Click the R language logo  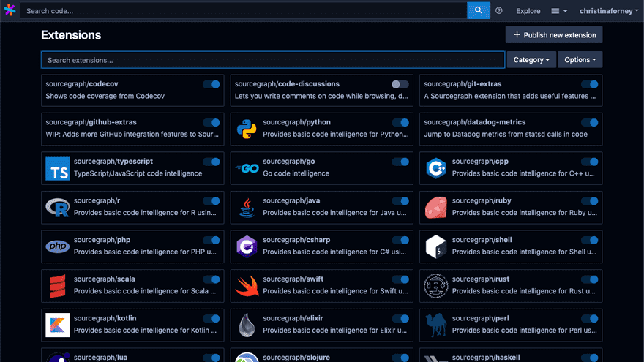point(58,207)
